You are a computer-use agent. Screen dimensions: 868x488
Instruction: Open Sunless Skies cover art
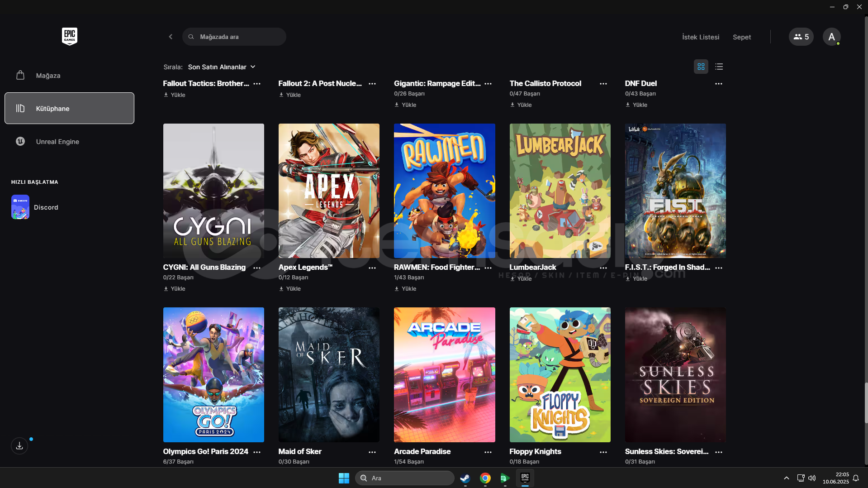pos(675,375)
